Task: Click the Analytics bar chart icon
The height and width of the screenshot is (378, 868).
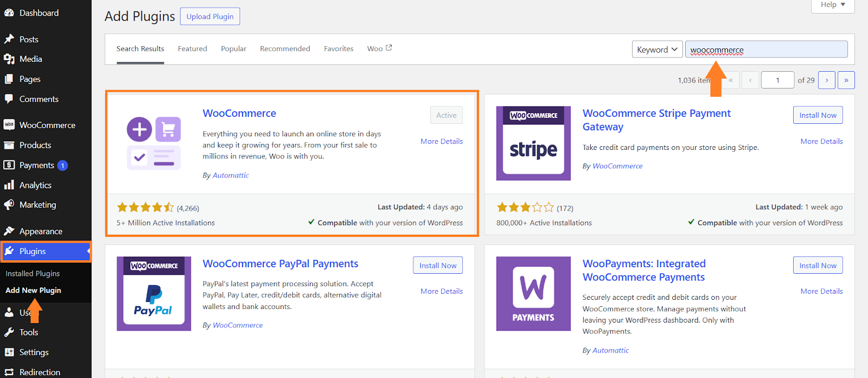Action: [9, 185]
